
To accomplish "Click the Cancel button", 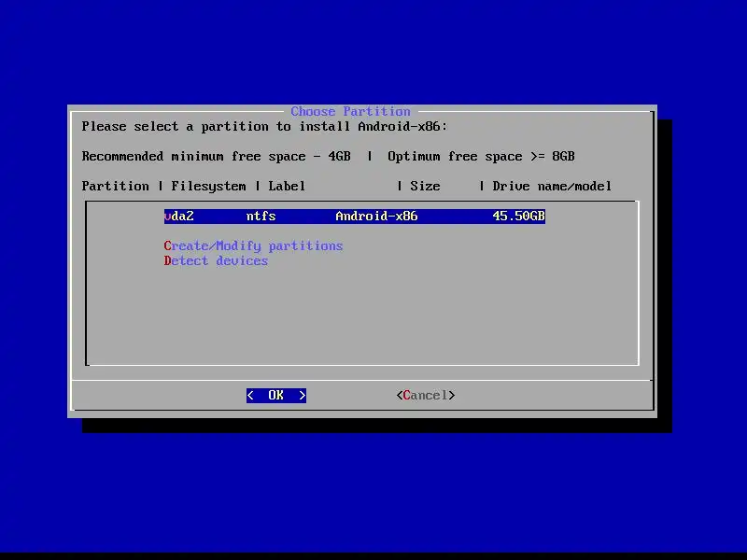I will coord(426,395).
